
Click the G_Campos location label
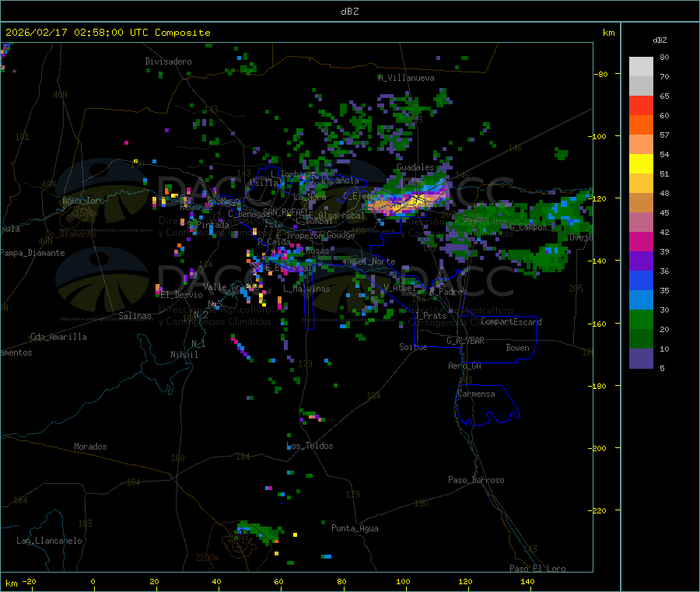[x=528, y=227]
